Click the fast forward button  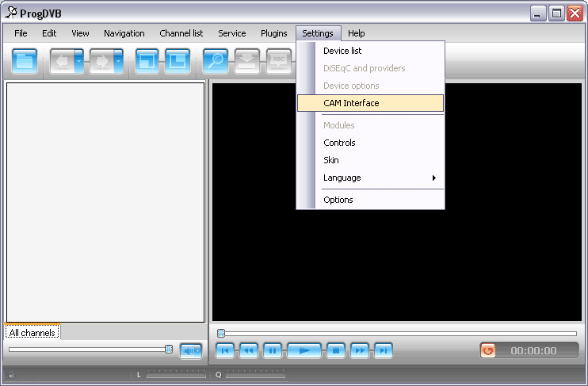tap(359, 350)
